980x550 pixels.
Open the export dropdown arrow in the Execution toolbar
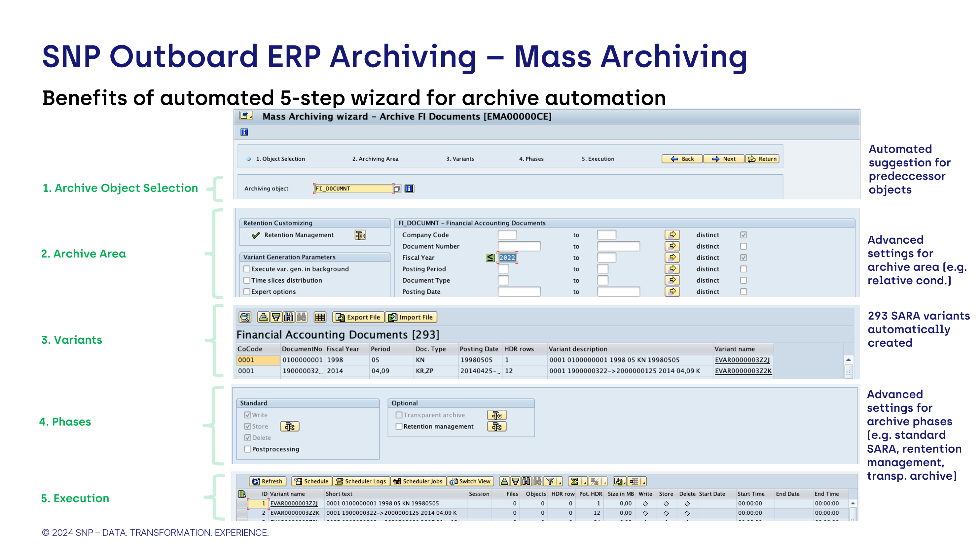625,482
